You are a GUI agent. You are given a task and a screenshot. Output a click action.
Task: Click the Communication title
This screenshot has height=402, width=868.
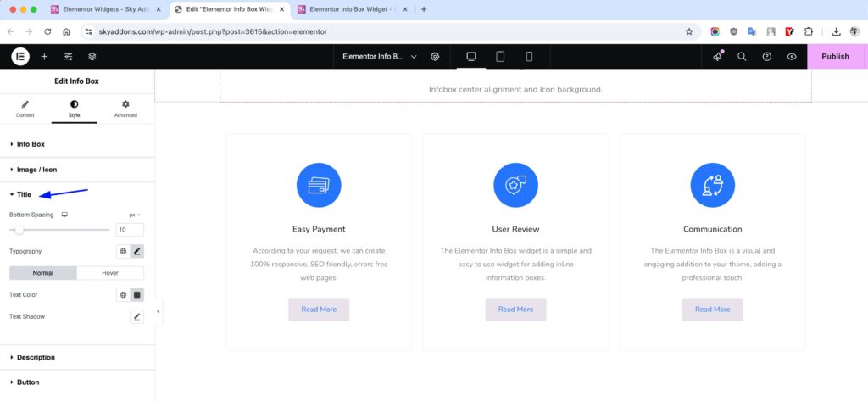(712, 229)
